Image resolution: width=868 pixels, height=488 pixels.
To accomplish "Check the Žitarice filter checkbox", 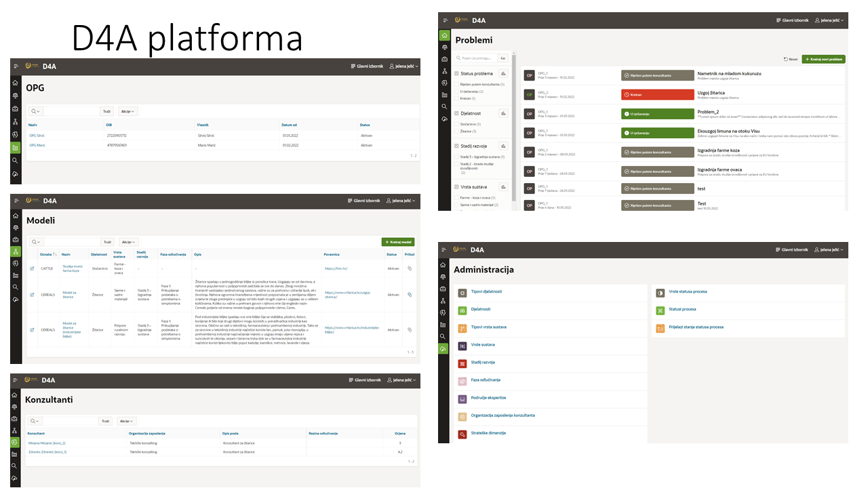I will (457, 131).
